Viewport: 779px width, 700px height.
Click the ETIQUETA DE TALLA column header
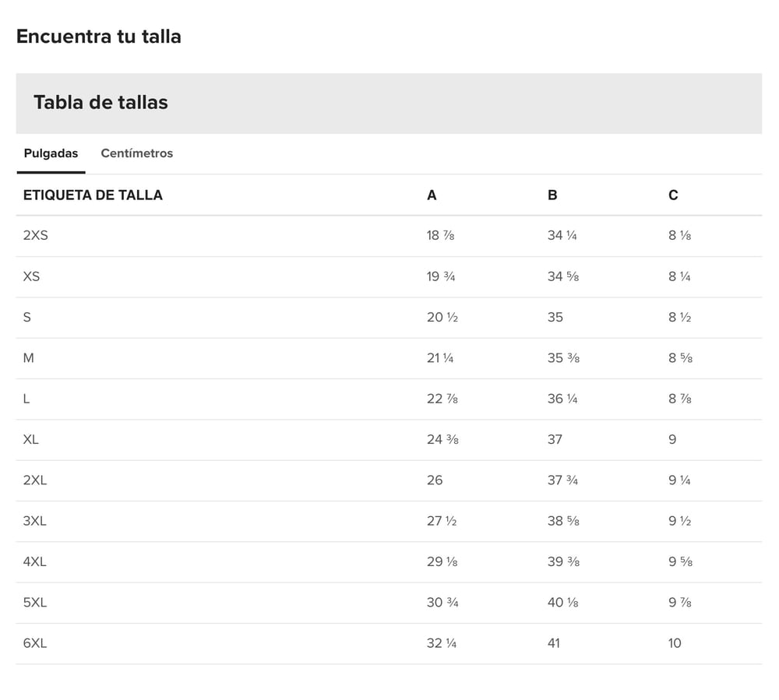(93, 195)
